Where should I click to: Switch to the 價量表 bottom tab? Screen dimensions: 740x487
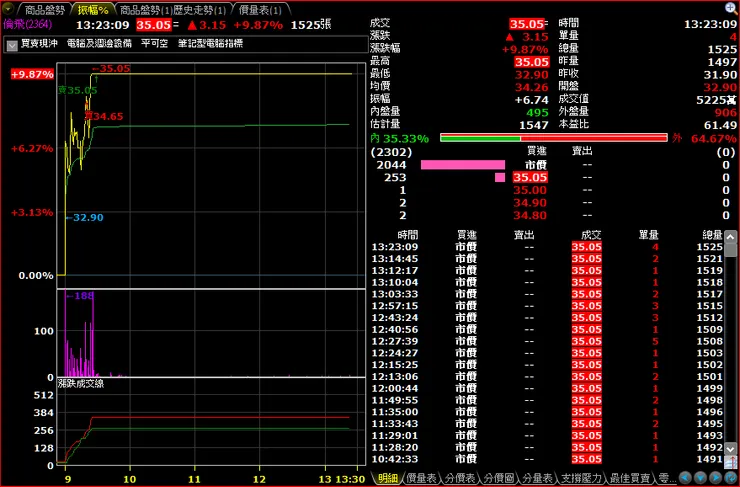click(422, 478)
